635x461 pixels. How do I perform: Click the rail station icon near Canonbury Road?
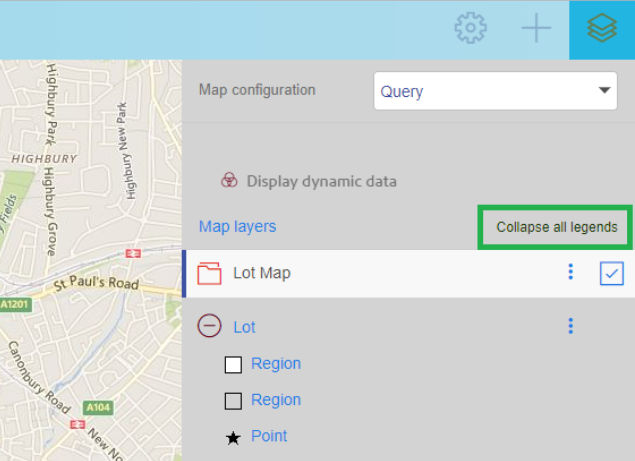click(77, 424)
